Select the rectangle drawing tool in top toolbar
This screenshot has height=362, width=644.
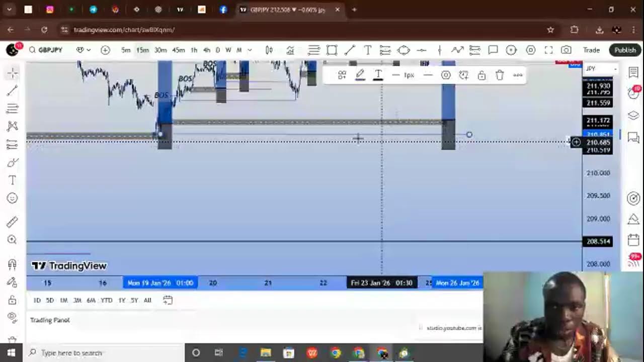pos(332,50)
